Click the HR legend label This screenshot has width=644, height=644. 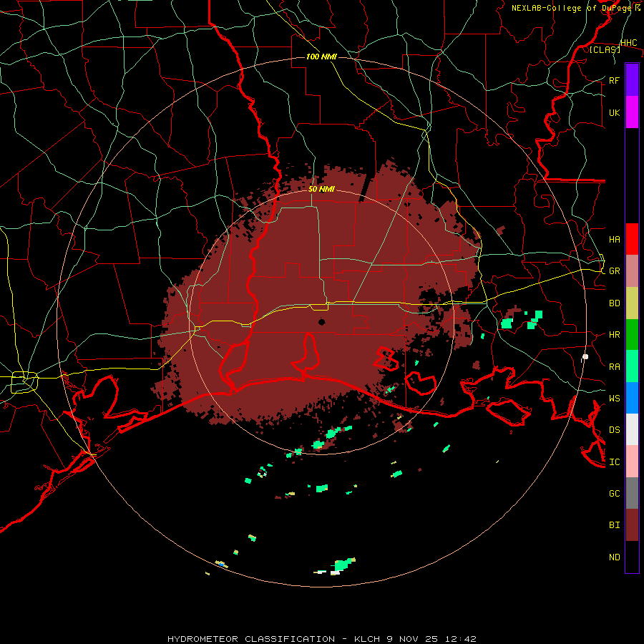click(x=615, y=335)
